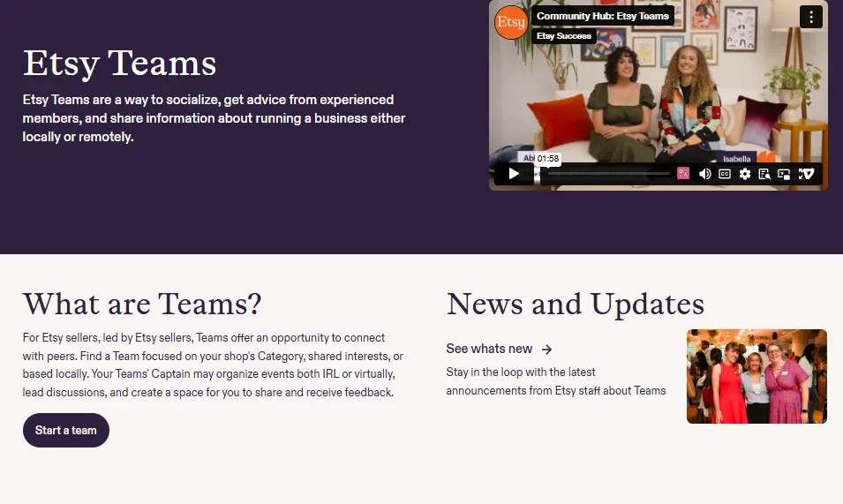This screenshot has height=504, width=843.
Task: Click the News and Updates heading
Action: coord(576,304)
